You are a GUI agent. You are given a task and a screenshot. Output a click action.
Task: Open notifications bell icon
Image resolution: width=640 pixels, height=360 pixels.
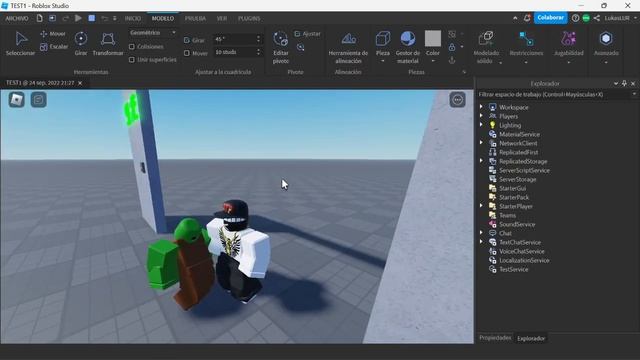click(527, 18)
